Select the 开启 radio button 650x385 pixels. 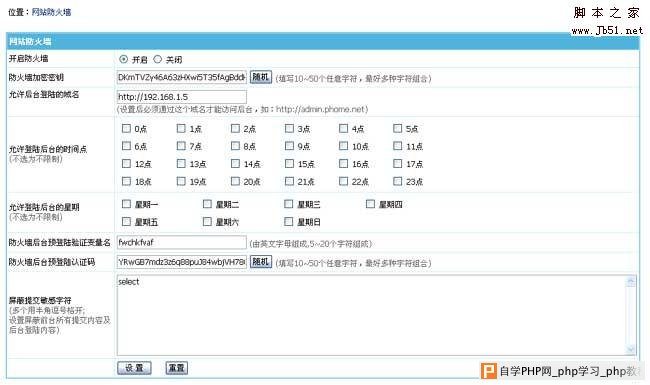(123, 59)
